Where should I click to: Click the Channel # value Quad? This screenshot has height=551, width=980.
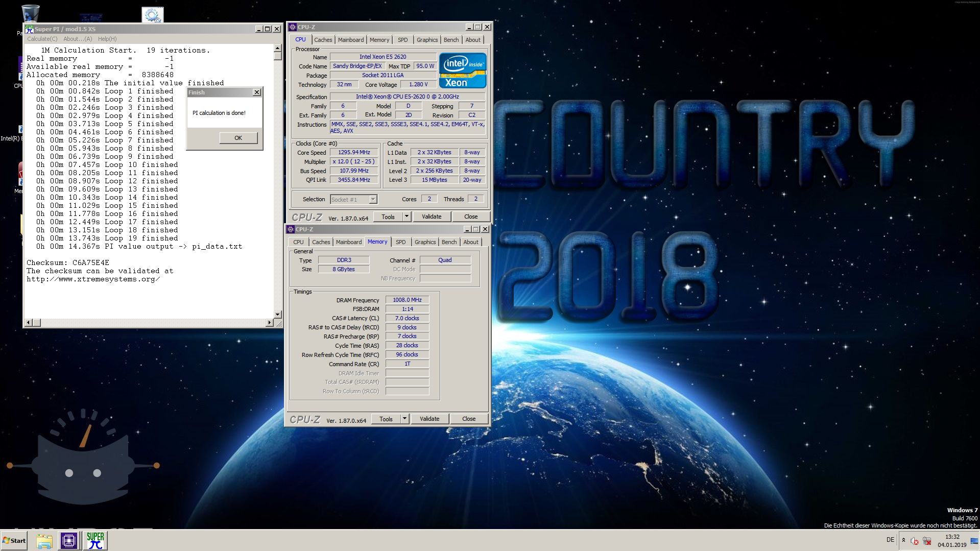click(x=445, y=260)
